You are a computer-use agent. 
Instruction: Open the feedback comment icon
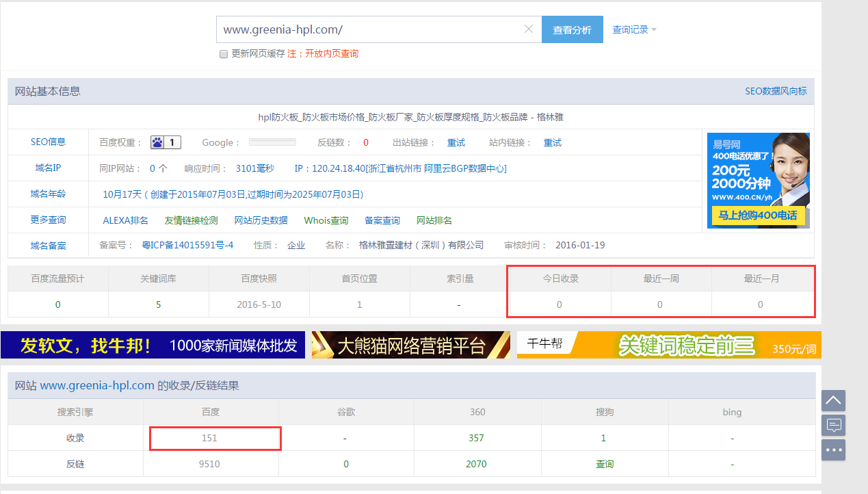click(833, 425)
